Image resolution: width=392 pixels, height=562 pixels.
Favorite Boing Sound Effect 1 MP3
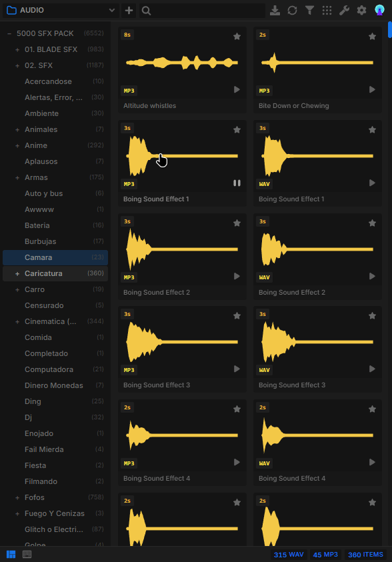(x=237, y=130)
